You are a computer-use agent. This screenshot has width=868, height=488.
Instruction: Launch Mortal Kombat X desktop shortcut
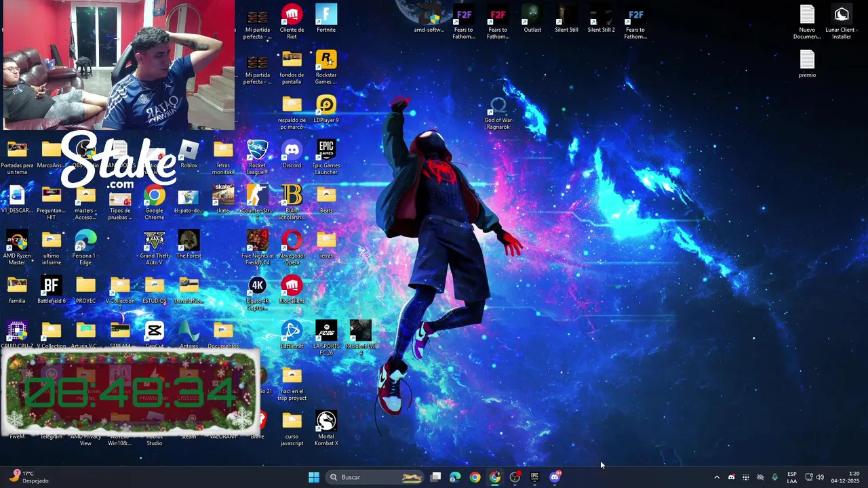(326, 428)
